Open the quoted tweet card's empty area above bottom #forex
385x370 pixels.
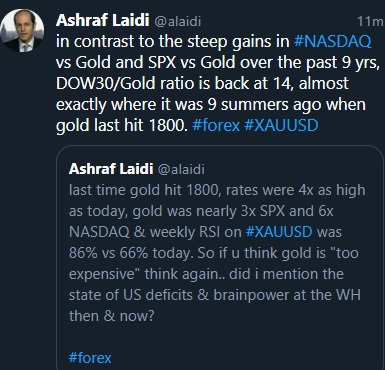(x=220, y=337)
